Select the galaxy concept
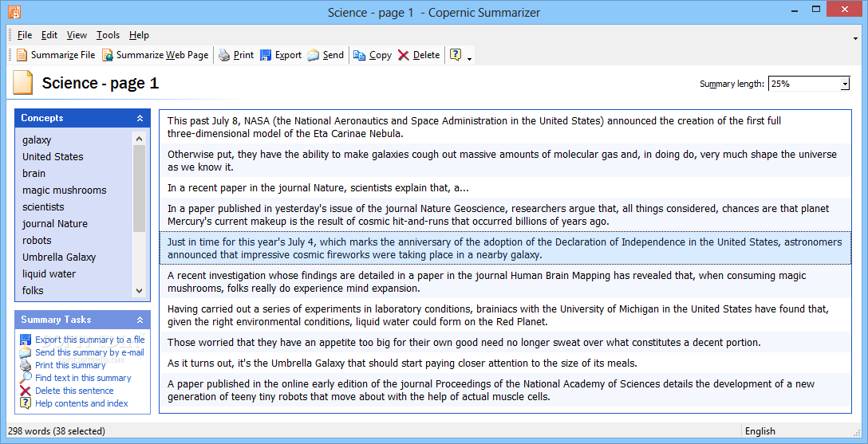This screenshot has width=868, height=444. pyautogui.click(x=37, y=139)
